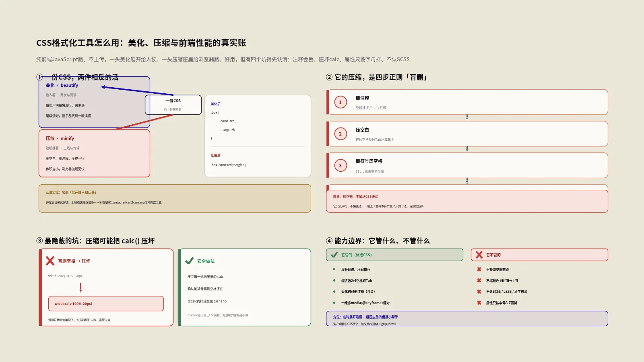
Task: Click the red X next to 不补浏览器前缀
Action: pyautogui.click(x=479, y=269)
